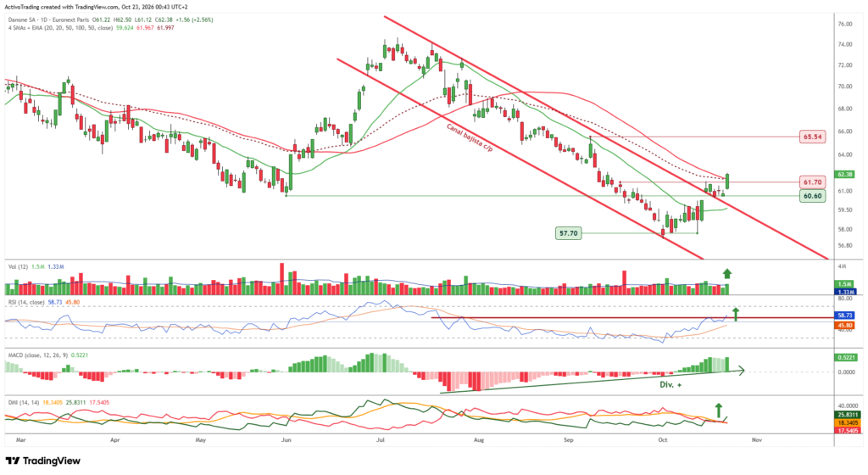
Task: Click the MACD value label 0.5221
Action: coord(847,358)
